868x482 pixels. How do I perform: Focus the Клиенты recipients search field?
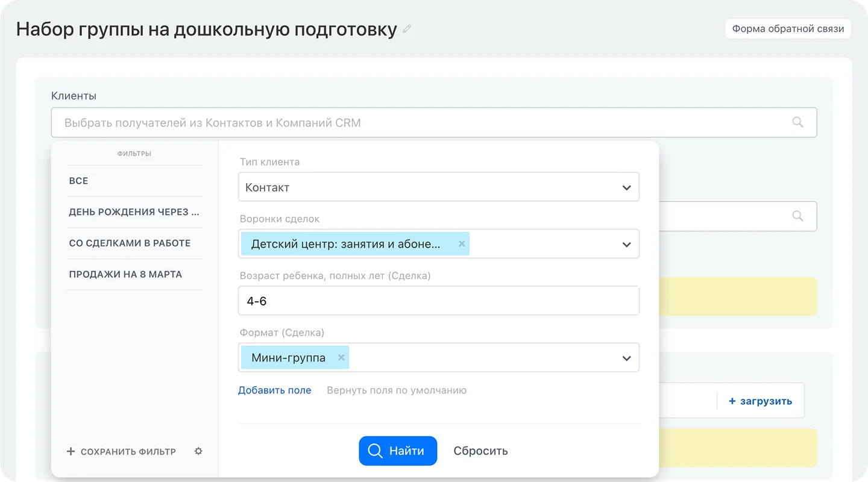pos(434,122)
